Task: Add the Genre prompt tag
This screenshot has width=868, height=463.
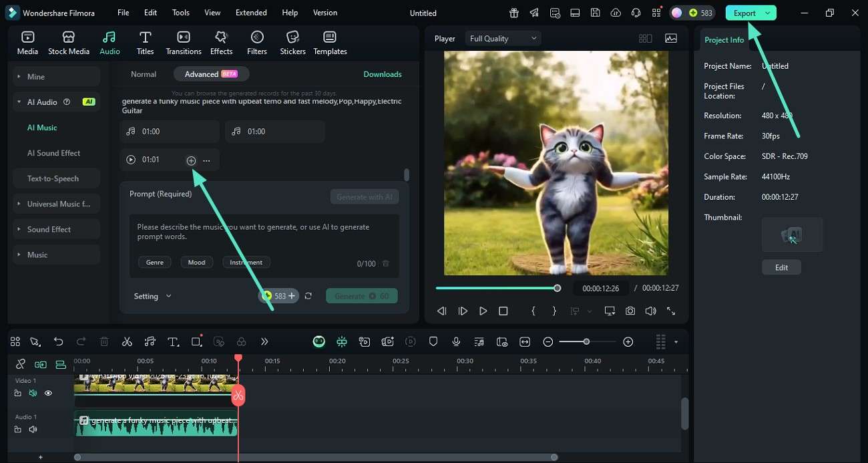Action: click(x=154, y=263)
